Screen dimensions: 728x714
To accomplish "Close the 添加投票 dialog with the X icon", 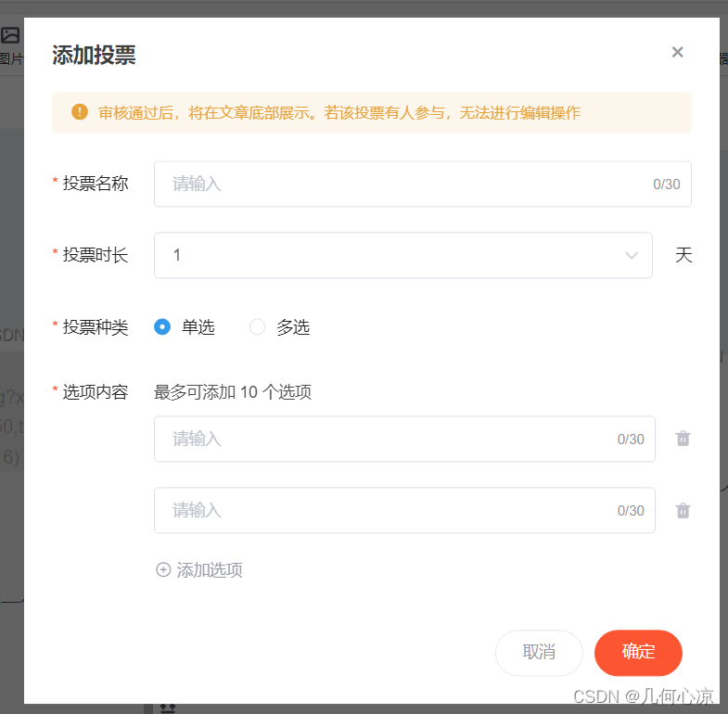I will pos(677,52).
